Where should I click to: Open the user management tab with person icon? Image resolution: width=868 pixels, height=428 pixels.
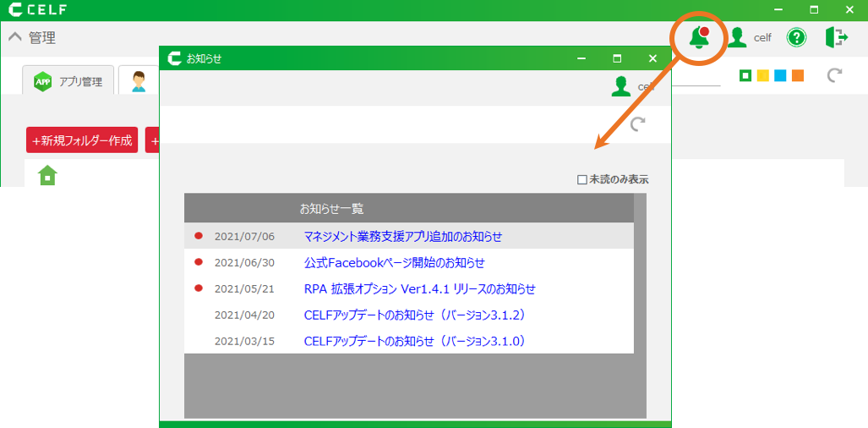[139, 81]
